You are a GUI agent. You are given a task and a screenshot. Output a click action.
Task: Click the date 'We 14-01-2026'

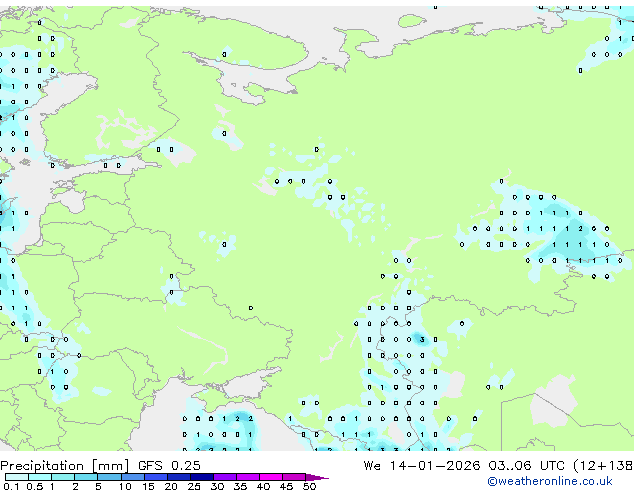point(422,466)
